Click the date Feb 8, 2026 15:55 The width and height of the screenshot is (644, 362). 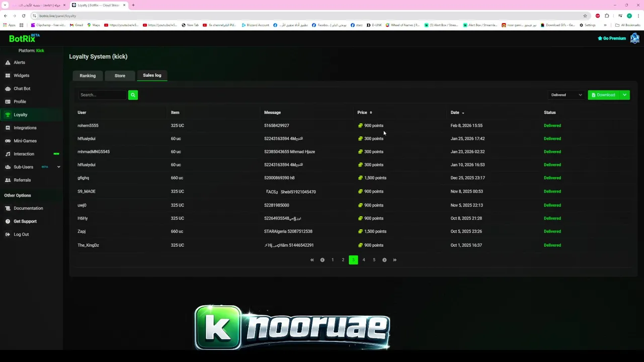(x=466, y=126)
